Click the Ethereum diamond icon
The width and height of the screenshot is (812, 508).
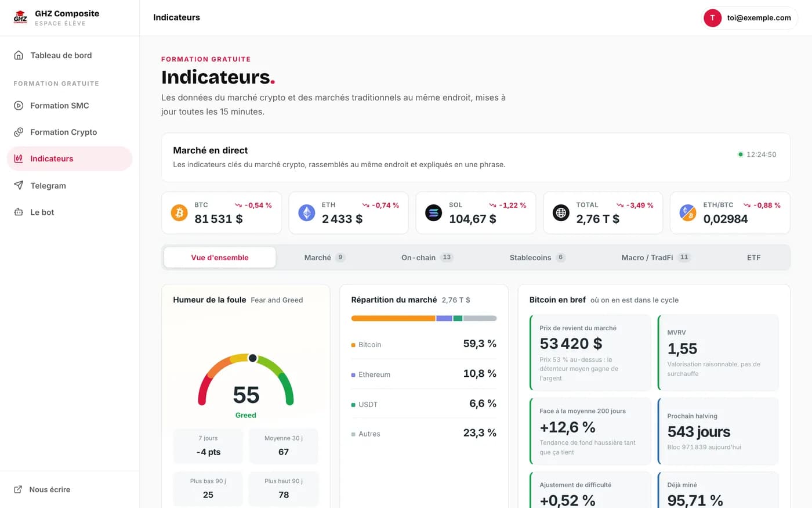(306, 213)
